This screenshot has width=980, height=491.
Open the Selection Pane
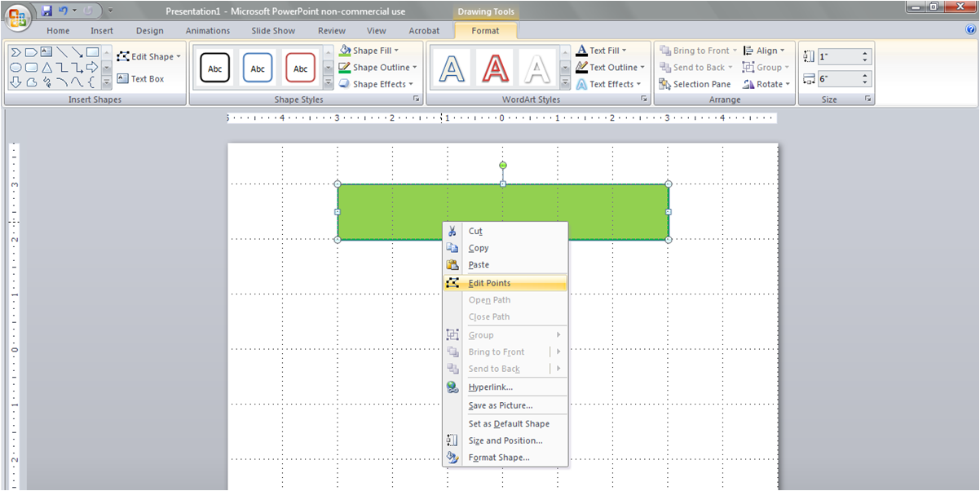pyautogui.click(x=695, y=84)
